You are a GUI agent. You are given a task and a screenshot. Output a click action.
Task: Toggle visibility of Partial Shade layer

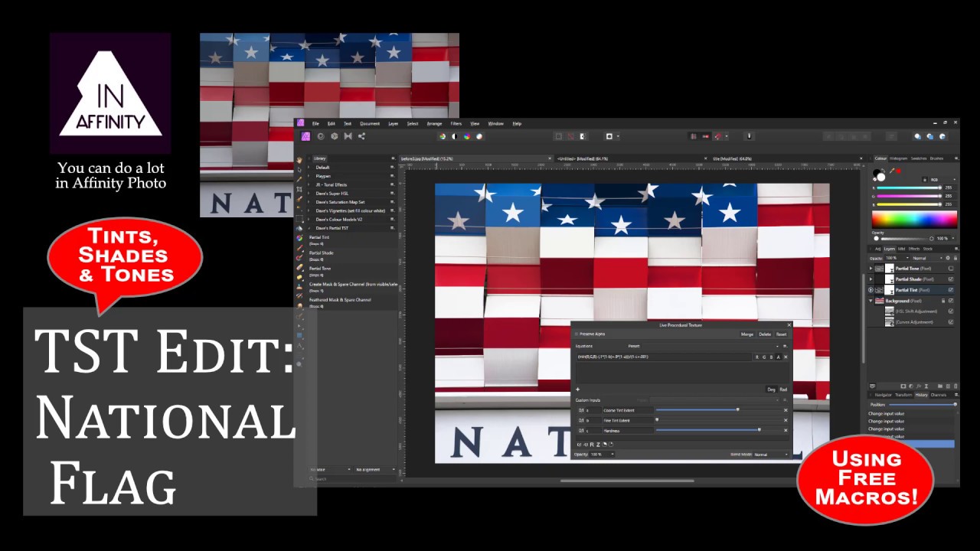[951, 279]
